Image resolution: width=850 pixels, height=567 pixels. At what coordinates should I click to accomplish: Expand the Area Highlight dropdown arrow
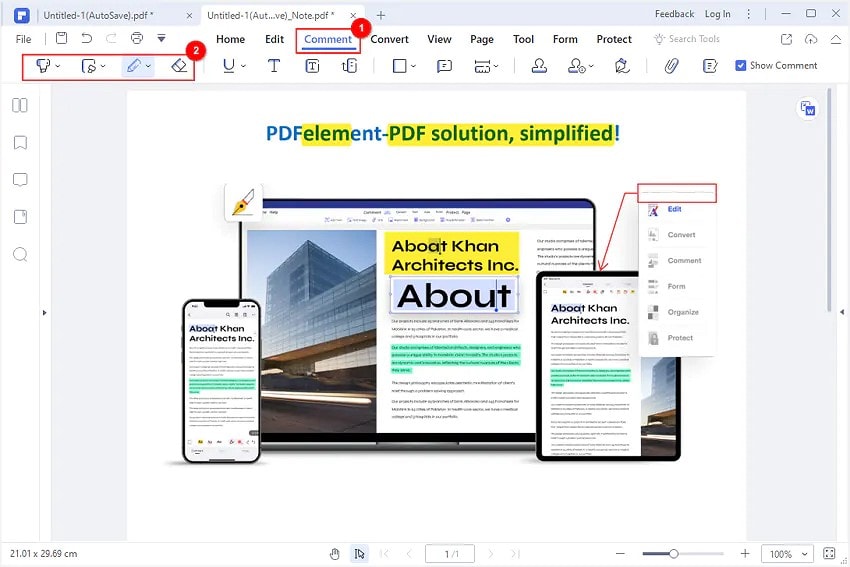[103, 66]
